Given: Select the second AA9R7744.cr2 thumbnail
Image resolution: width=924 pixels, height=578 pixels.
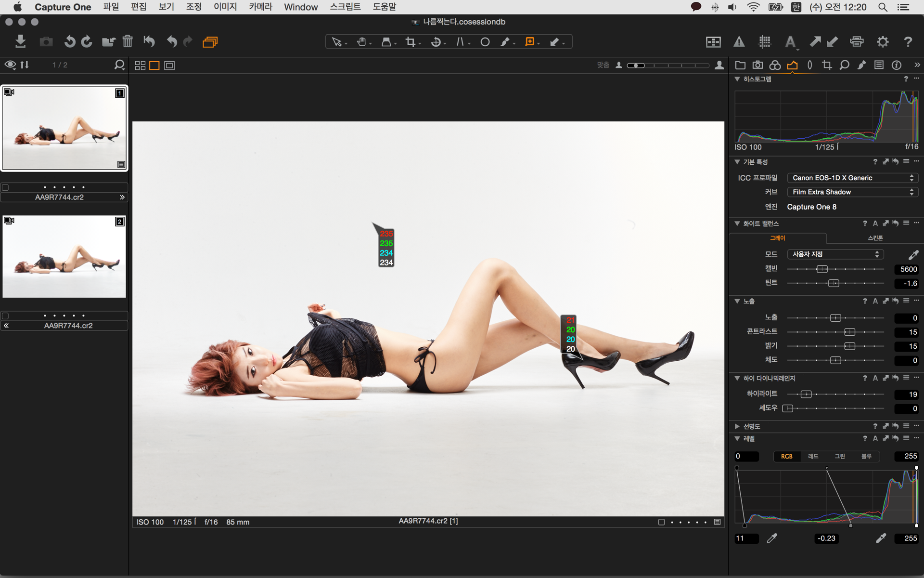Looking at the screenshot, I should coord(64,256).
